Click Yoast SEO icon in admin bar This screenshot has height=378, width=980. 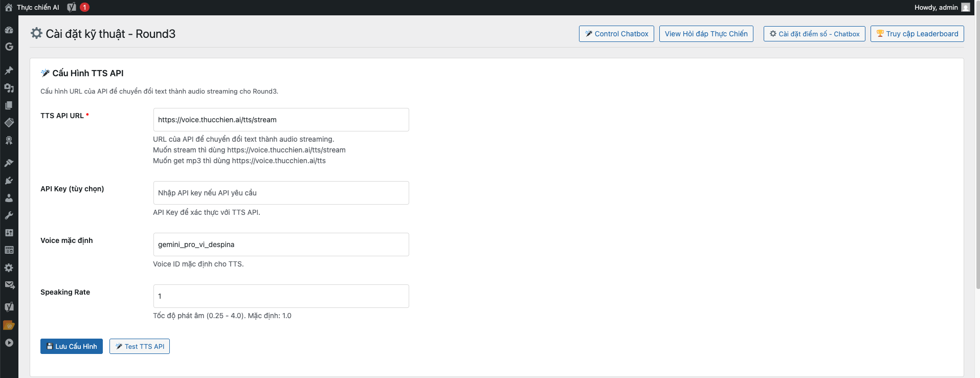click(x=72, y=7)
